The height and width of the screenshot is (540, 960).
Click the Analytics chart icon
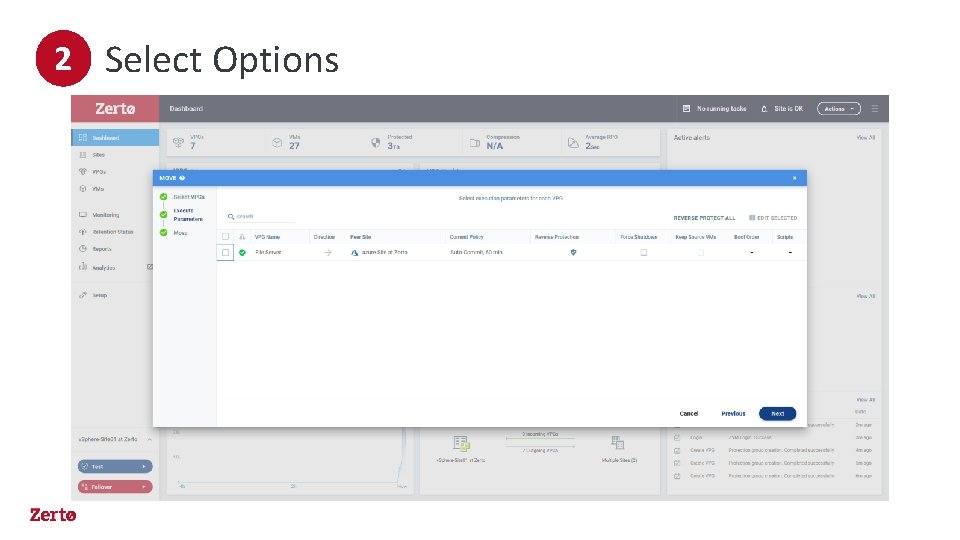(x=83, y=267)
